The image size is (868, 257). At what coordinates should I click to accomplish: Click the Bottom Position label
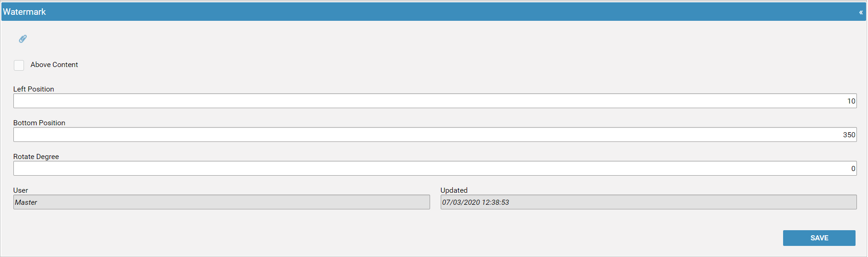[39, 123]
